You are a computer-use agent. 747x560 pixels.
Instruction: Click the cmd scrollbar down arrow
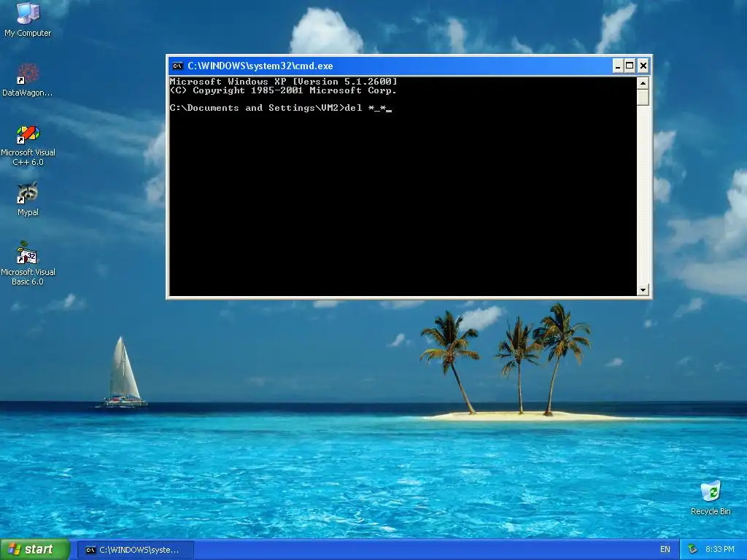click(x=643, y=289)
